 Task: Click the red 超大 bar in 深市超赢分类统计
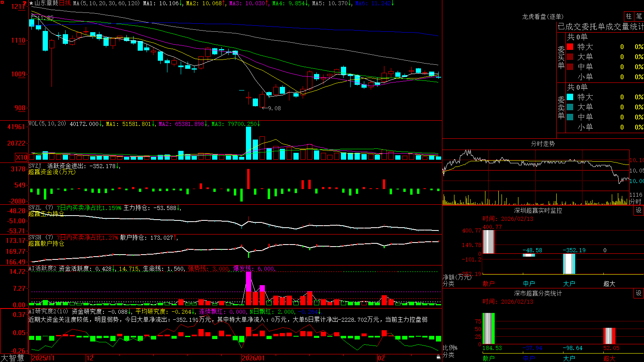(x=609, y=336)
